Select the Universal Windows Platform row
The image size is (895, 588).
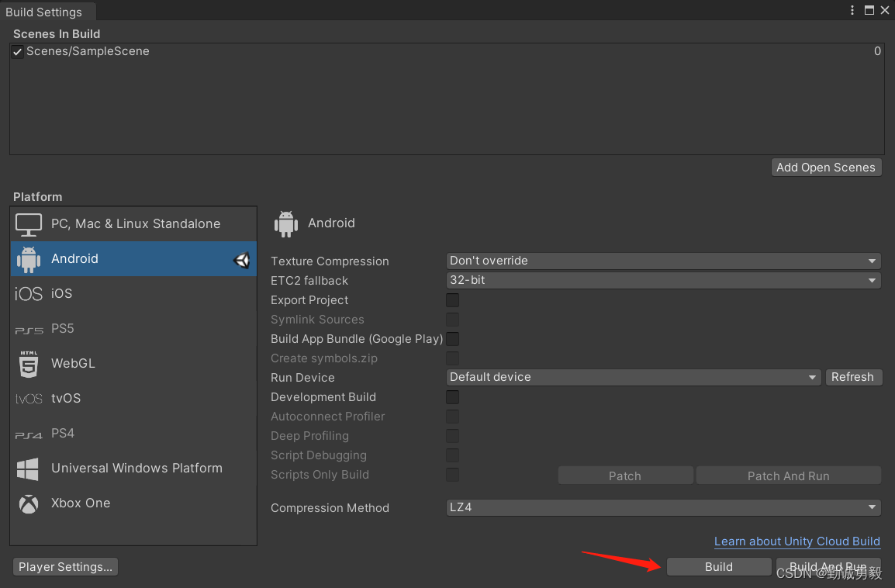[x=133, y=468]
